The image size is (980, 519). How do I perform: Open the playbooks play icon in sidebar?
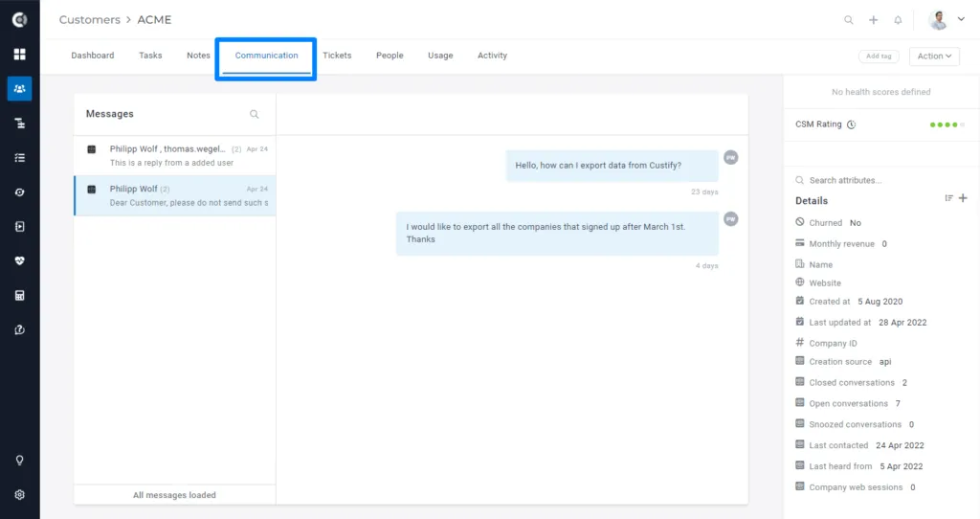(x=19, y=226)
